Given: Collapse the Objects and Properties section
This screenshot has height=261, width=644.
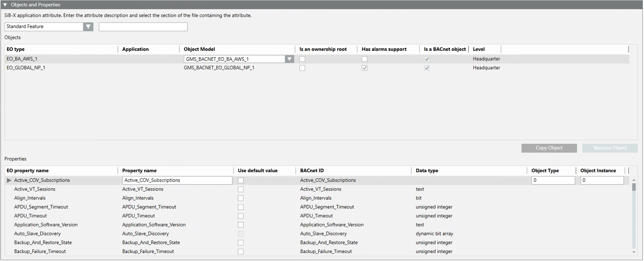Looking at the screenshot, I should pyautogui.click(x=5, y=5).
